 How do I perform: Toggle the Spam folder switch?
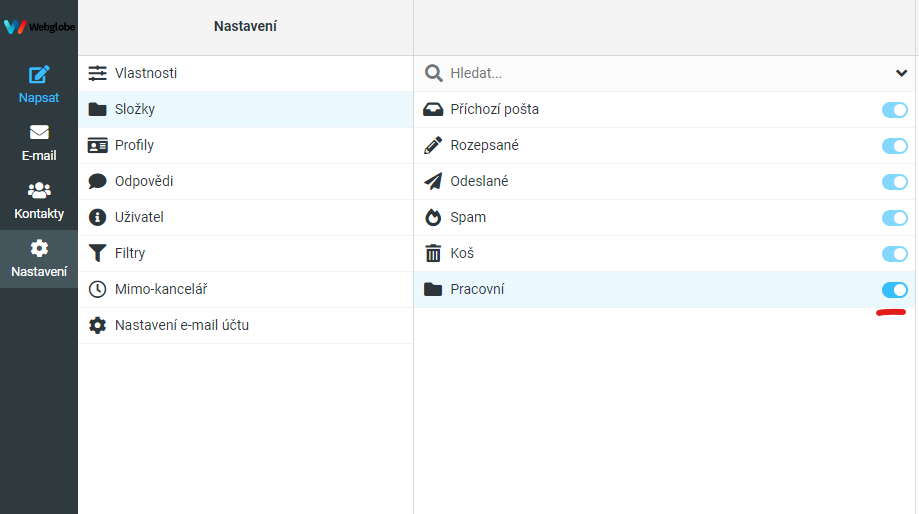point(894,217)
